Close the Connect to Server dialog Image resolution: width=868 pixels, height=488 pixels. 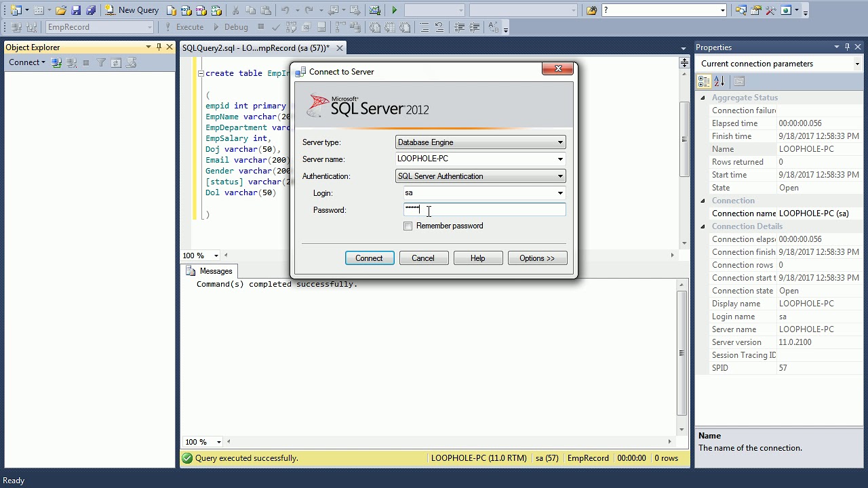click(x=558, y=69)
